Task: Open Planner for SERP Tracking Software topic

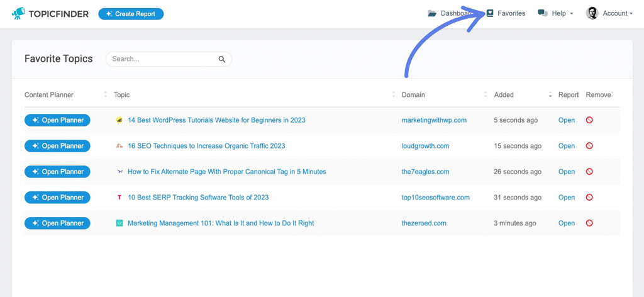Action: (x=57, y=198)
